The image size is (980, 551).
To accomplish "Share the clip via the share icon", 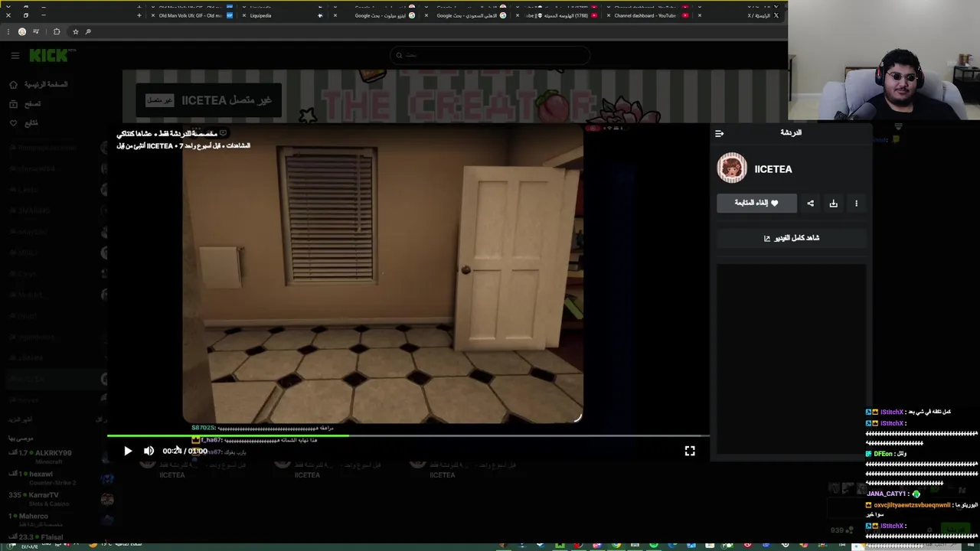I will [811, 203].
